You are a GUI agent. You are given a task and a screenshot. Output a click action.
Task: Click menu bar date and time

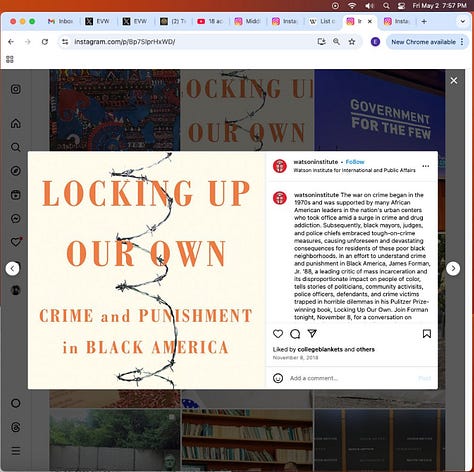[x=439, y=6]
